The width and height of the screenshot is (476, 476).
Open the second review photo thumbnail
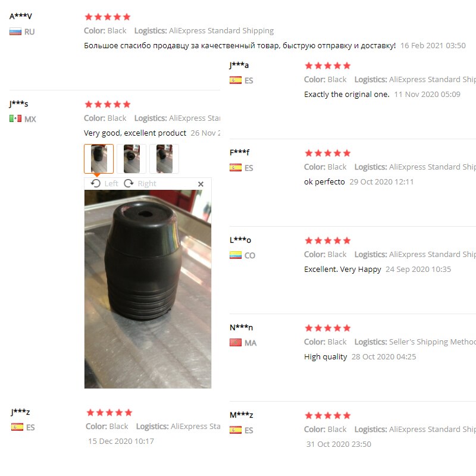click(x=131, y=159)
